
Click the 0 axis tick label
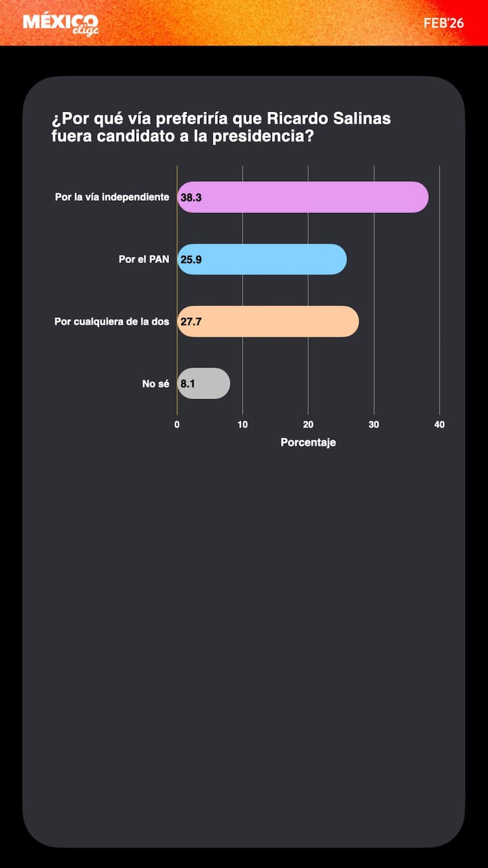177,425
